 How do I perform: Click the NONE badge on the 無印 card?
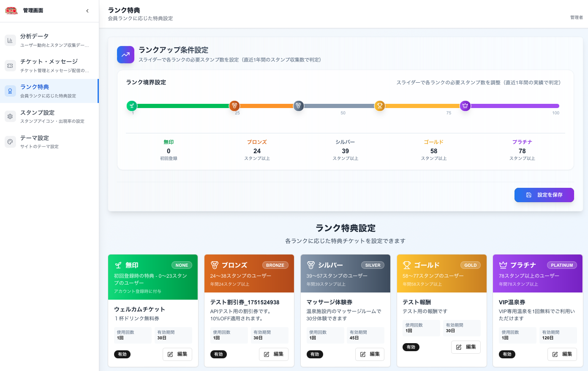click(x=182, y=265)
